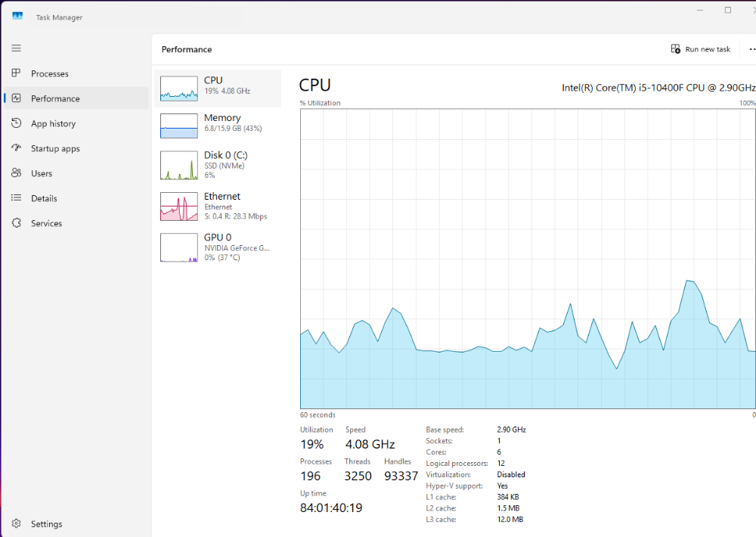Click the NVIDIA GeForce GPU name text
This screenshot has width=756, height=537.
pyautogui.click(x=237, y=248)
